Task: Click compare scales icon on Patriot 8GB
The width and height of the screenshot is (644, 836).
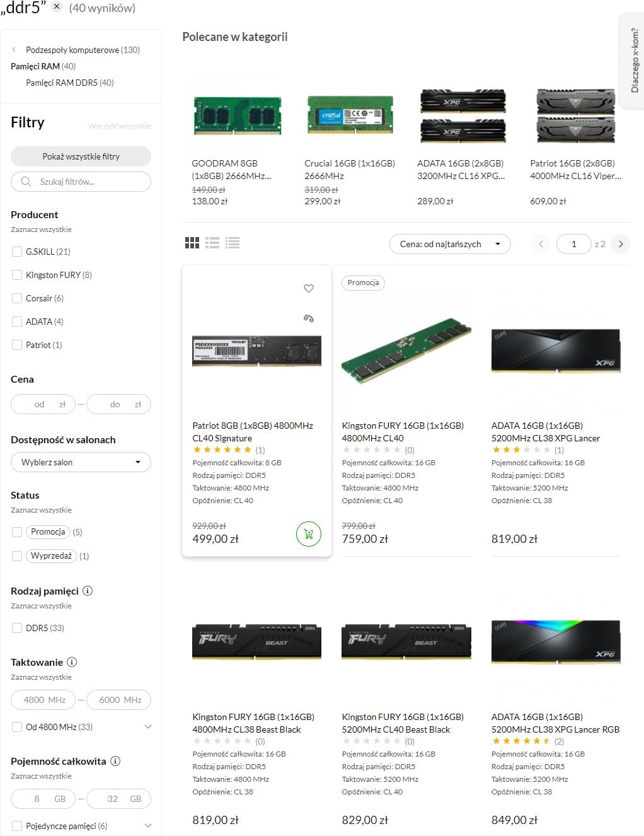Action: (309, 318)
